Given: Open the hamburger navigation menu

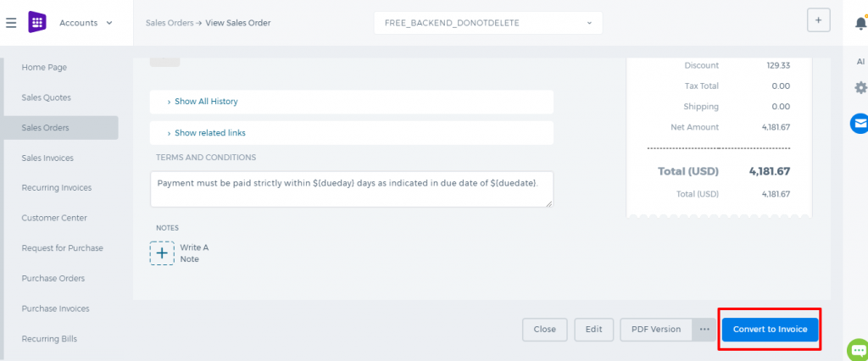Looking at the screenshot, I should point(11,23).
